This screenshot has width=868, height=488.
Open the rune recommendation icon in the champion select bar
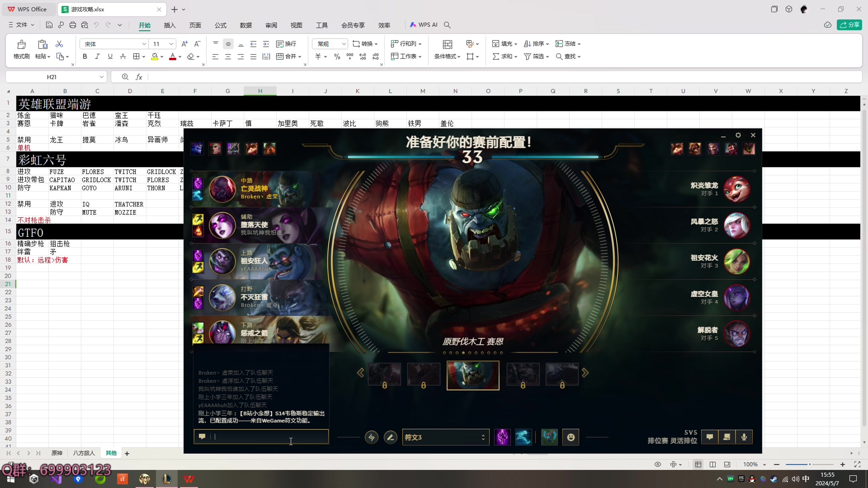point(372,437)
